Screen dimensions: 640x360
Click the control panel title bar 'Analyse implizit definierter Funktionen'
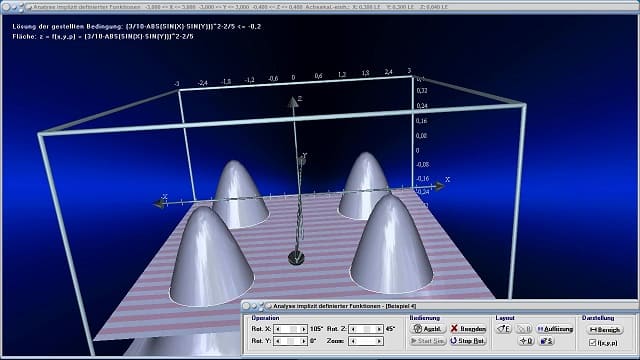[440, 306]
